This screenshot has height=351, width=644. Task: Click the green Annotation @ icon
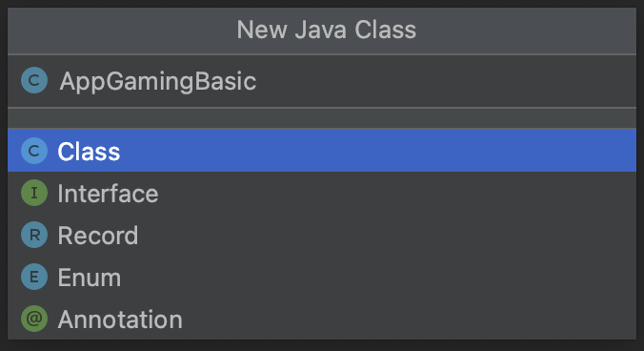34,319
